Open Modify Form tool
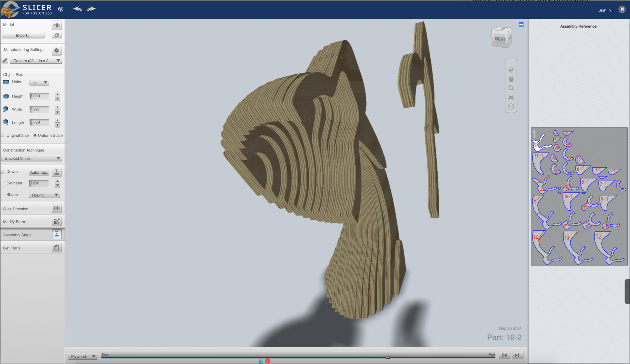The height and width of the screenshot is (364, 630). pyautogui.click(x=57, y=221)
